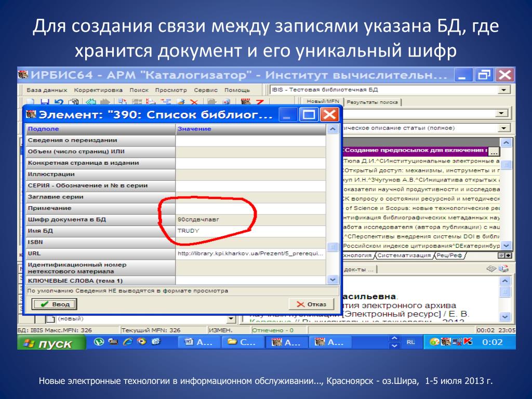Expand the empty dropdown below the Результаты поиска tab
This screenshot has width=532, height=399.
coord(502,113)
